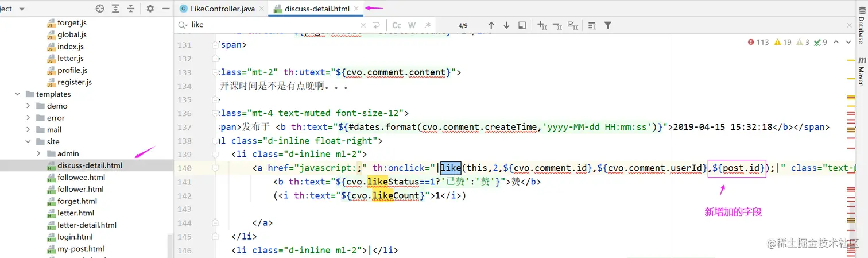868x258 pixels.
Task: Expand the error folder
Action: 28,118
